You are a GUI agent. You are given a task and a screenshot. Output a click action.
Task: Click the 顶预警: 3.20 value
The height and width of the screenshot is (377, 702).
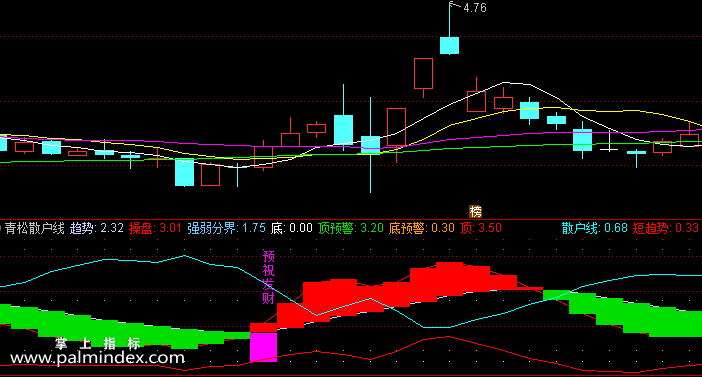pyautogui.click(x=351, y=228)
